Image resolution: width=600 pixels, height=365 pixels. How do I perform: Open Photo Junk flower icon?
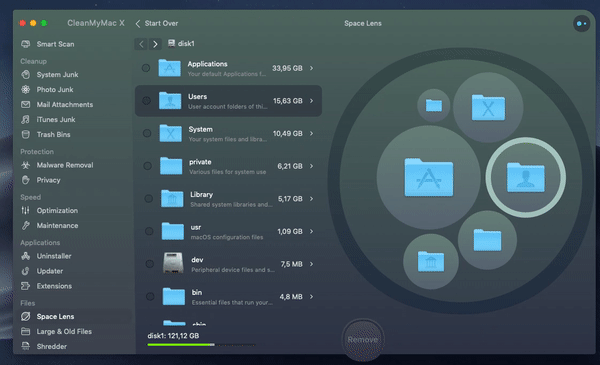pyautogui.click(x=26, y=89)
